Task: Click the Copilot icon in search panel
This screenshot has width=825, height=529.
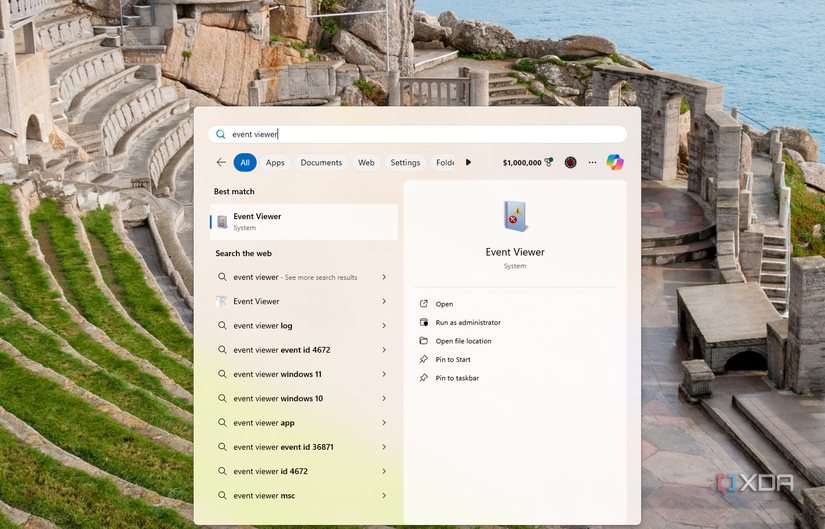Action: coord(615,162)
